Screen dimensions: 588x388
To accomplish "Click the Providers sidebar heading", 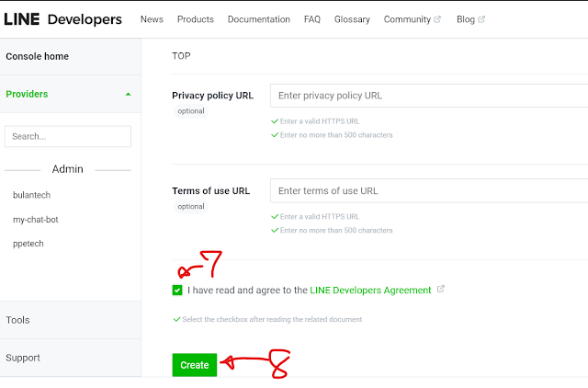I will click(27, 94).
